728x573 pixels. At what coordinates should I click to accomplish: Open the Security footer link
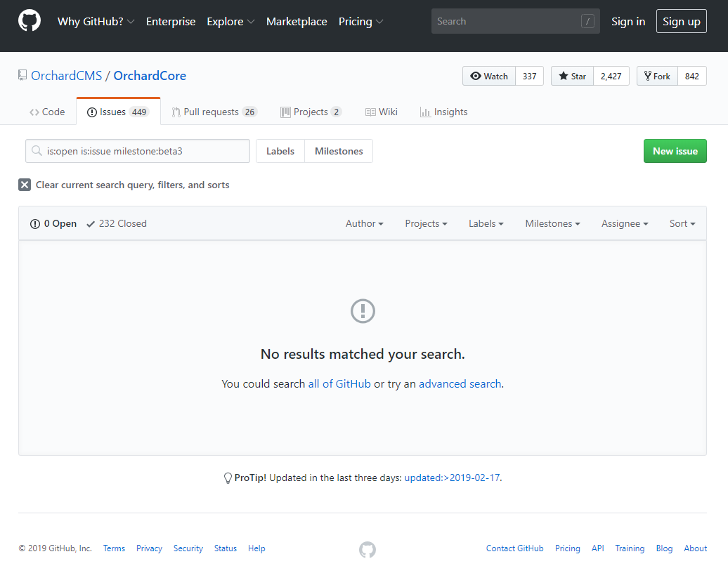click(188, 548)
